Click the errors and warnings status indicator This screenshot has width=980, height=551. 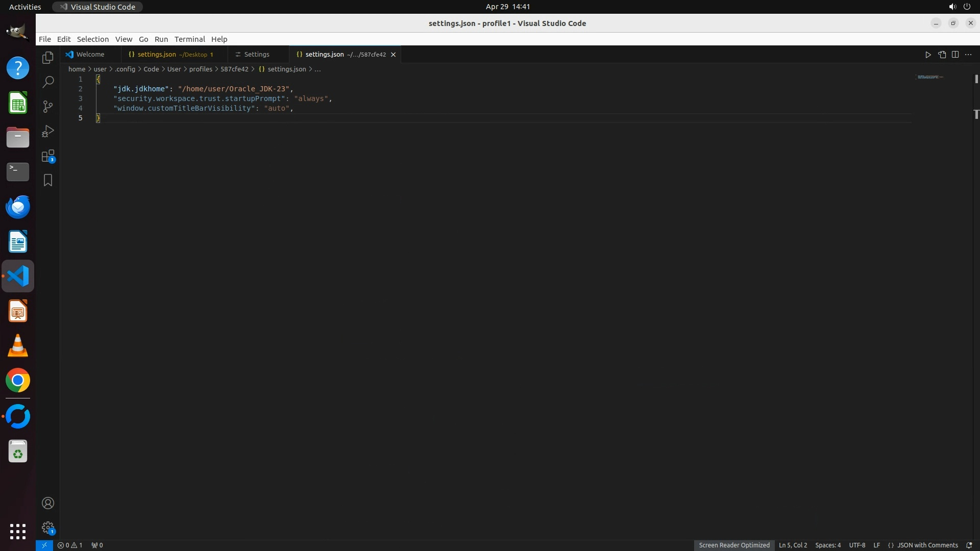click(x=70, y=545)
